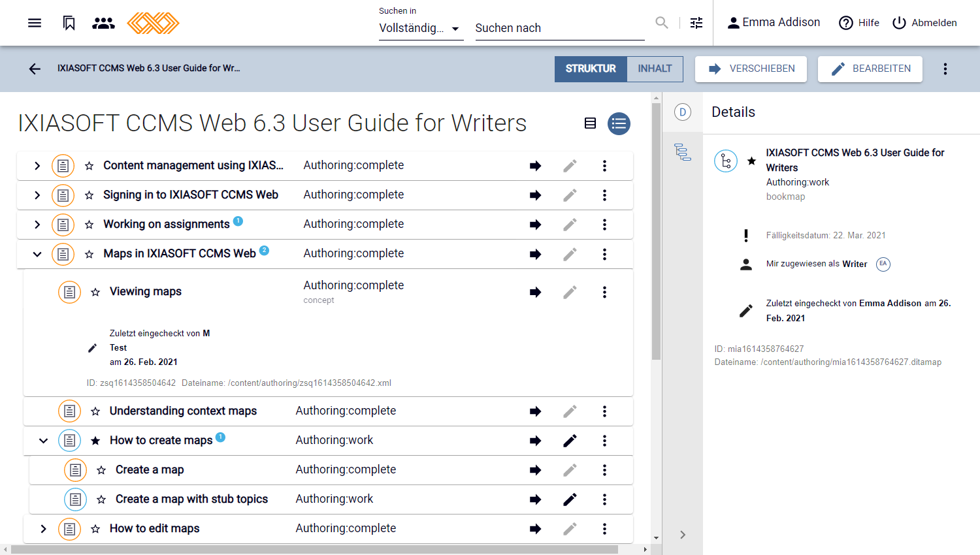Switch to the STRUKTUR tab
Viewport: 980px width, 555px height.
tap(591, 69)
